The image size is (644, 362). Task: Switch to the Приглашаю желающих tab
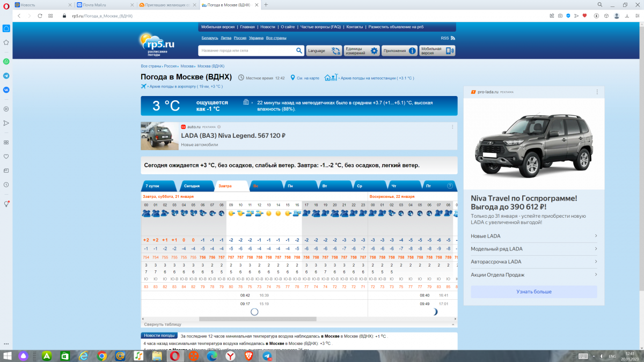click(167, 5)
